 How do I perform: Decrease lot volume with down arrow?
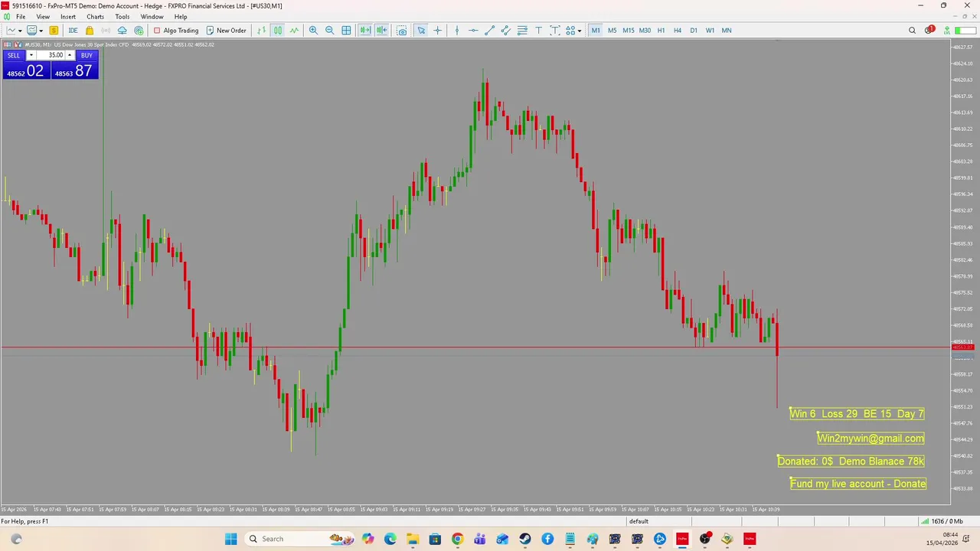[x=31, y=55]
